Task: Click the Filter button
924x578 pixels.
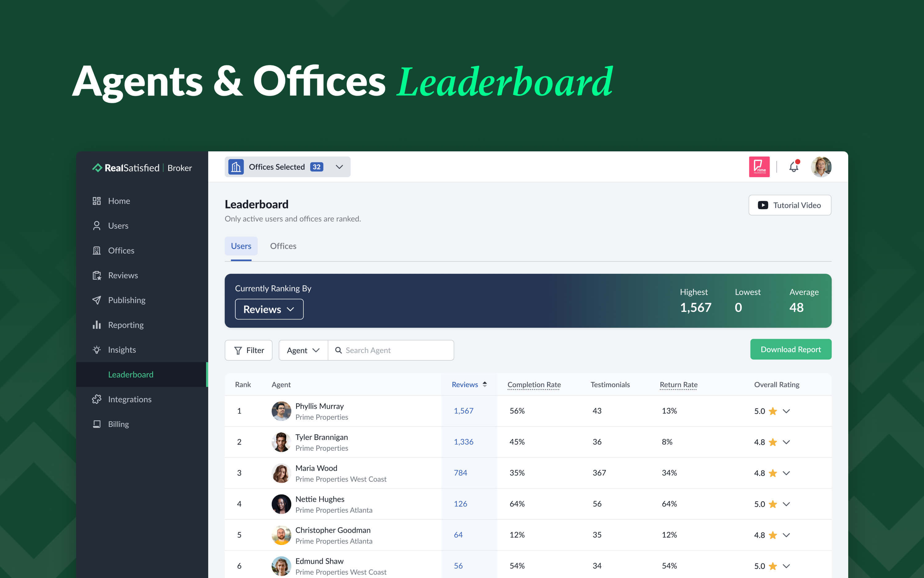Action: tap(249, 350)
